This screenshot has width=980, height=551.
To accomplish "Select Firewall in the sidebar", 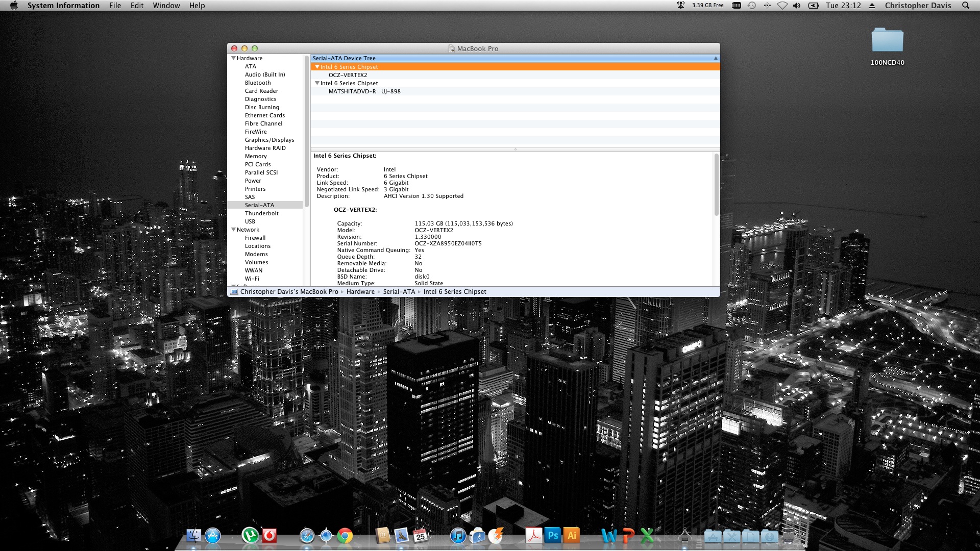I will (255, 238).
